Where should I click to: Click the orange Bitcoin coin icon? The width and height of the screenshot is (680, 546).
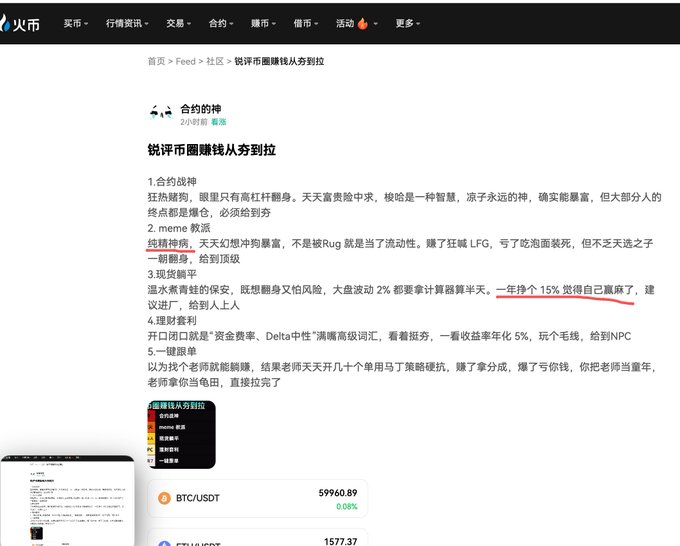[x=164, y=498]
